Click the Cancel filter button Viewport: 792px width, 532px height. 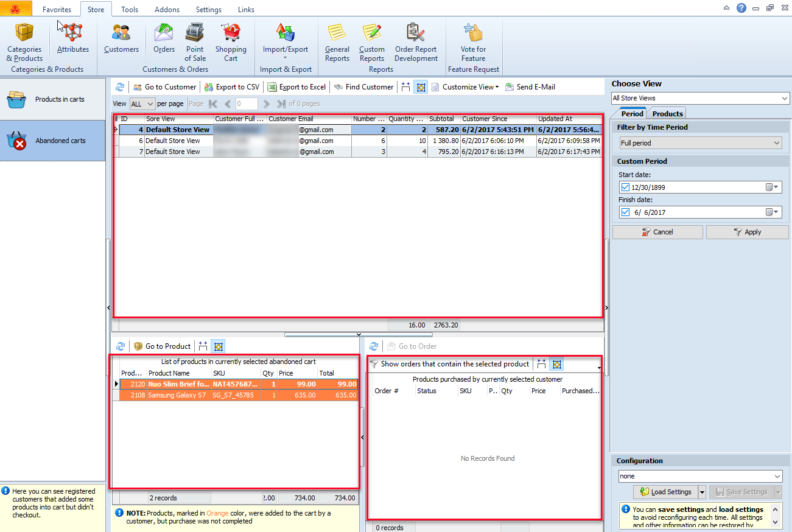[657, 232]
